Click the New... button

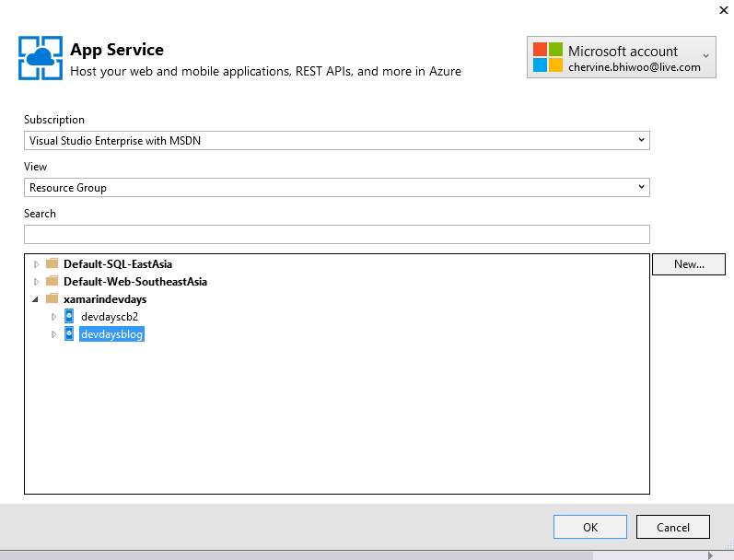pyautogui.click(x=689, y=264)
